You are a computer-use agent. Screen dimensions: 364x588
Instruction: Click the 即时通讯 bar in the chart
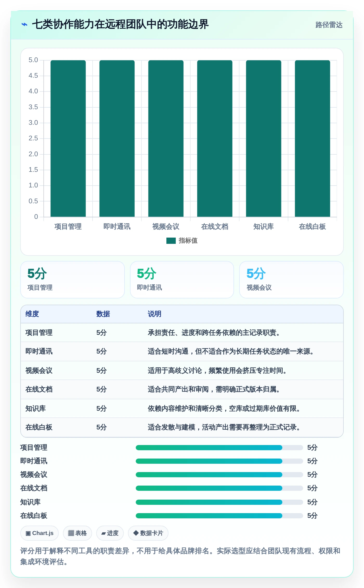(x=117, y=139)
